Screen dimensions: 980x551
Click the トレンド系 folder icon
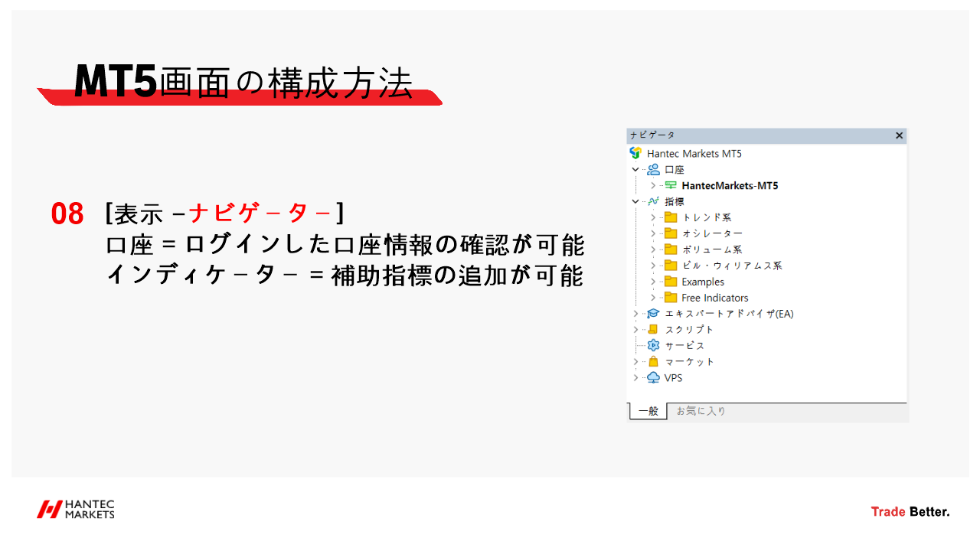pos(671,217)
